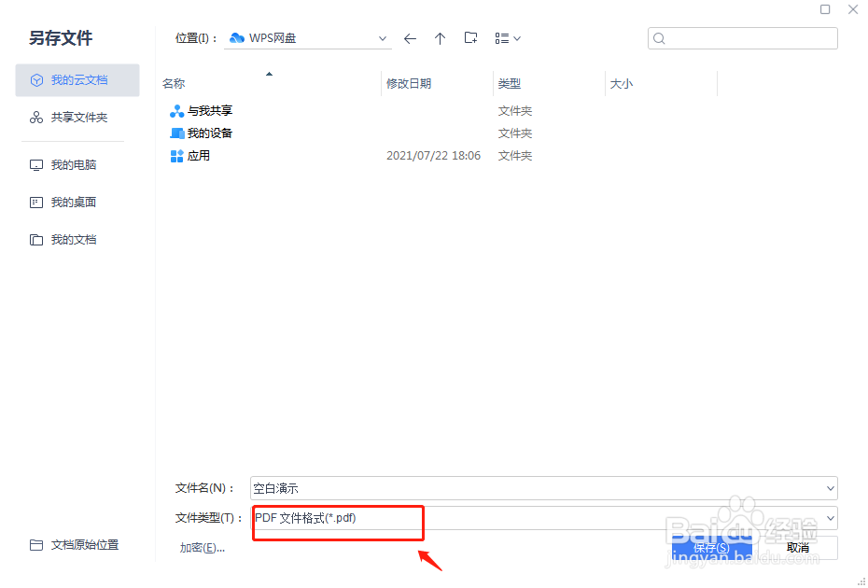
Task: Click the 文档原始位置 folder icon
Action: pyautogui.click(x=36, y=545)
